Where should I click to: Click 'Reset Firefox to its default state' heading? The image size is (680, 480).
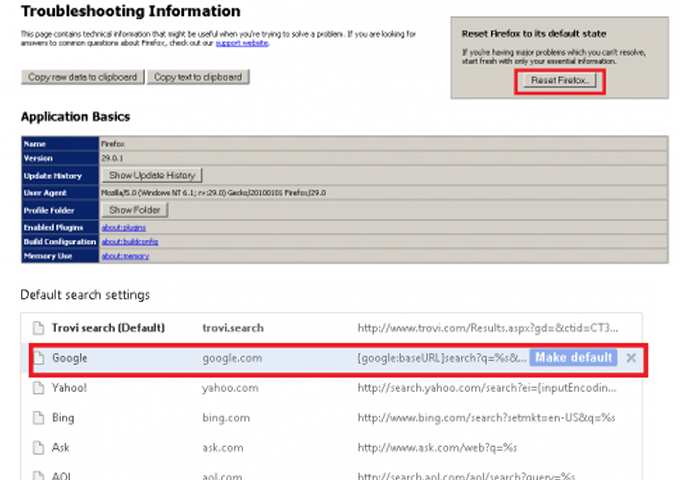[534, 33]
